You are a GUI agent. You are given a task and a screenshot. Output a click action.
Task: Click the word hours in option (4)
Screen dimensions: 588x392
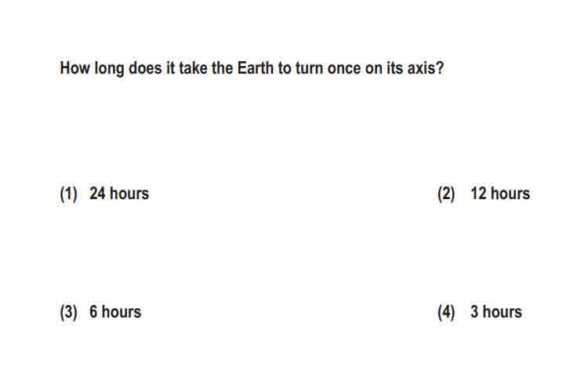click(x=503, y=312)
